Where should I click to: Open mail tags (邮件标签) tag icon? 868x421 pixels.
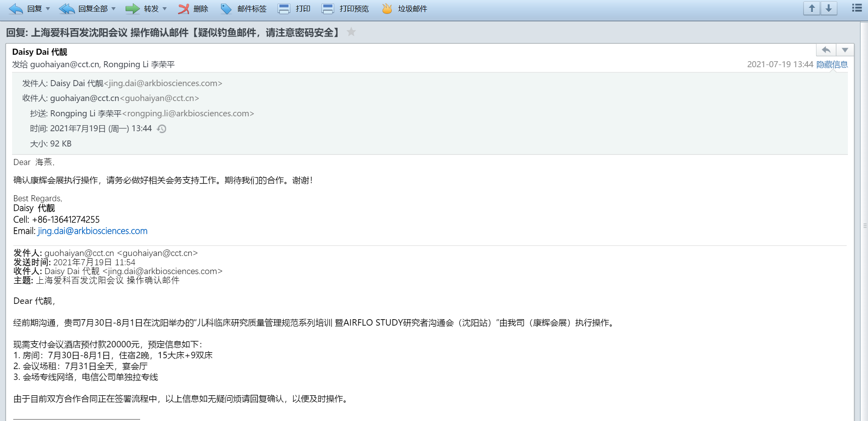tap(226, 9)
